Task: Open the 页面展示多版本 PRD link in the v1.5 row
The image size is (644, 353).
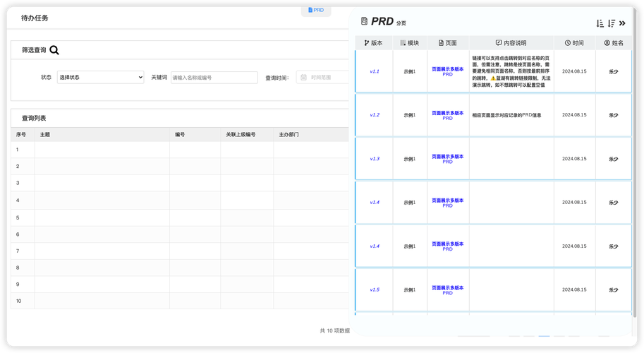Action: tap(448, 290)
